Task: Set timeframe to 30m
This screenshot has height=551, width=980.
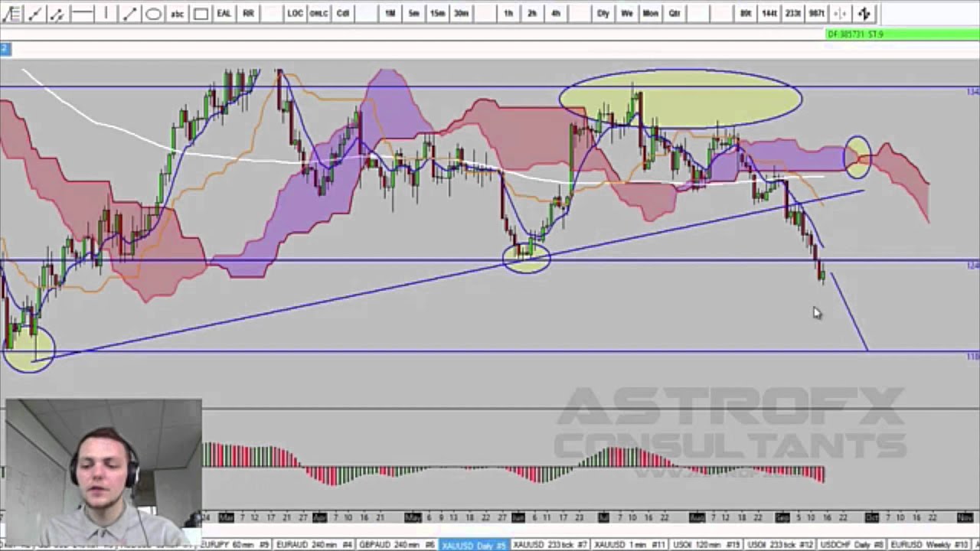Action: (461, 13)
